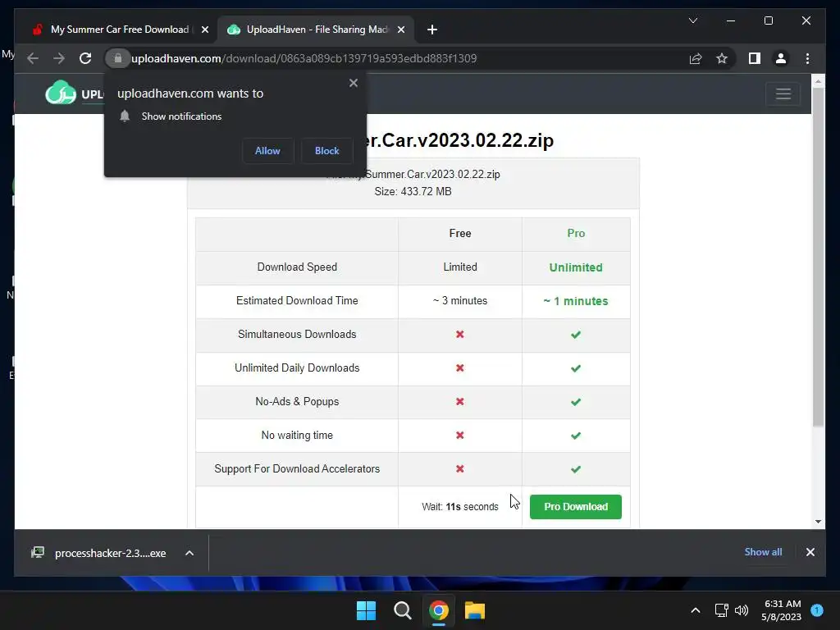Screen dimensions: 840x630
Task: Open the Windows Start menu
Action: (367, 610)
